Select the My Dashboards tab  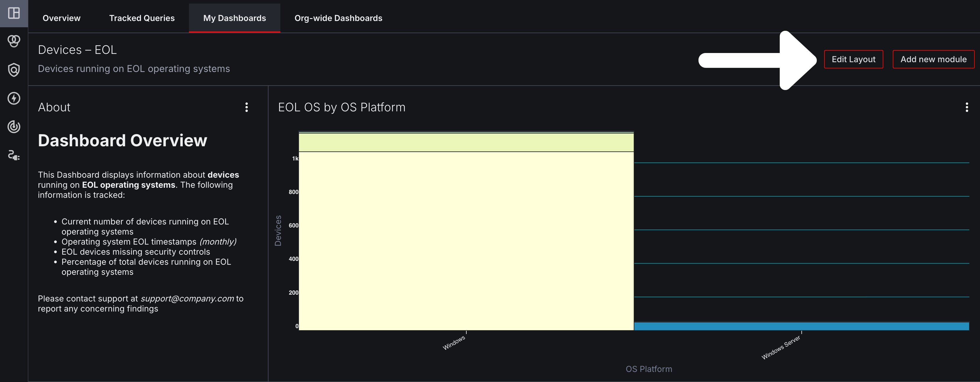click(x=234, y=18)
